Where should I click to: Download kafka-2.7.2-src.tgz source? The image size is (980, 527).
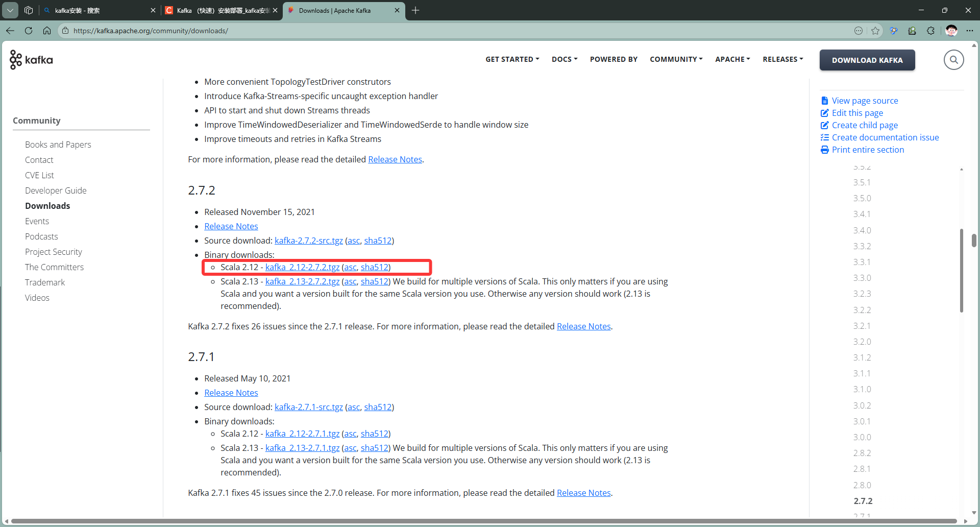tap(309, 241)
